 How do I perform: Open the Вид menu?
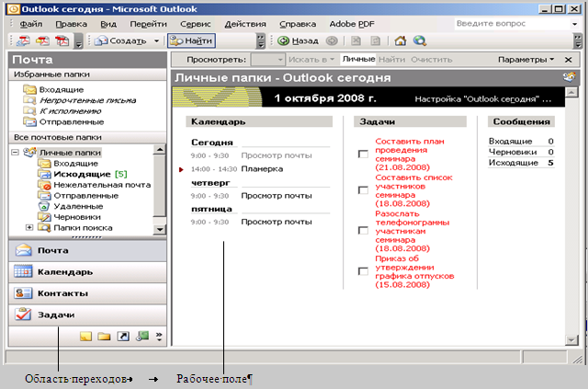[108, 24]
